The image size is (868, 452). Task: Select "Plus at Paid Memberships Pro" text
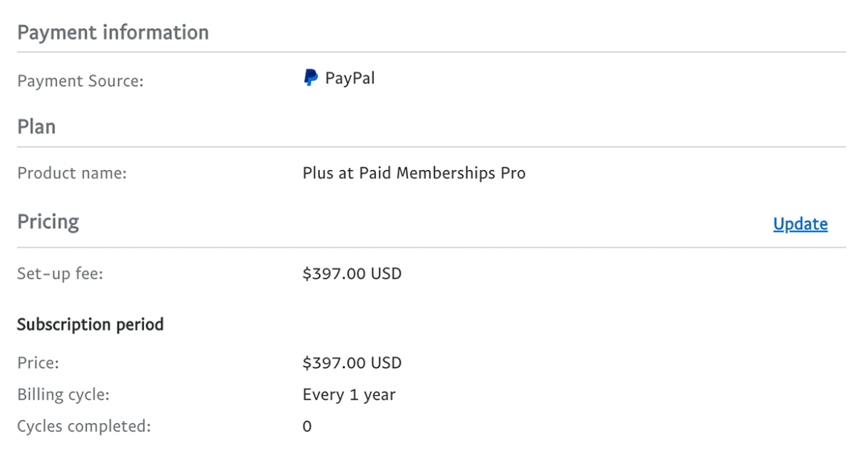pyautogui.click(x=413, y=173)
